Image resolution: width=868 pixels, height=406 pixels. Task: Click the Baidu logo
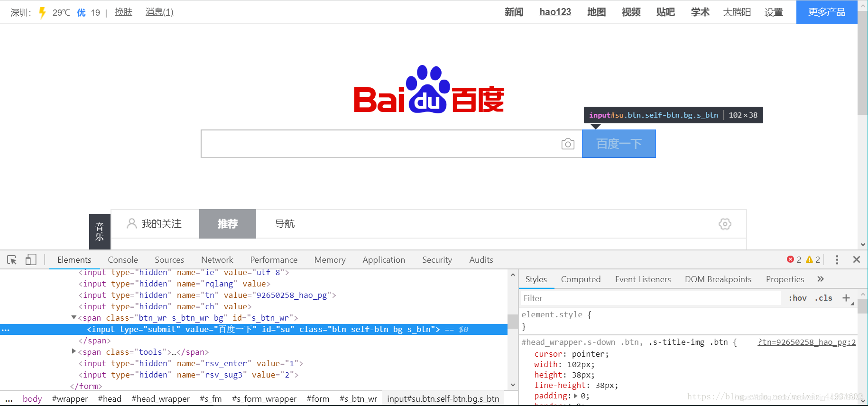(429, 89)
